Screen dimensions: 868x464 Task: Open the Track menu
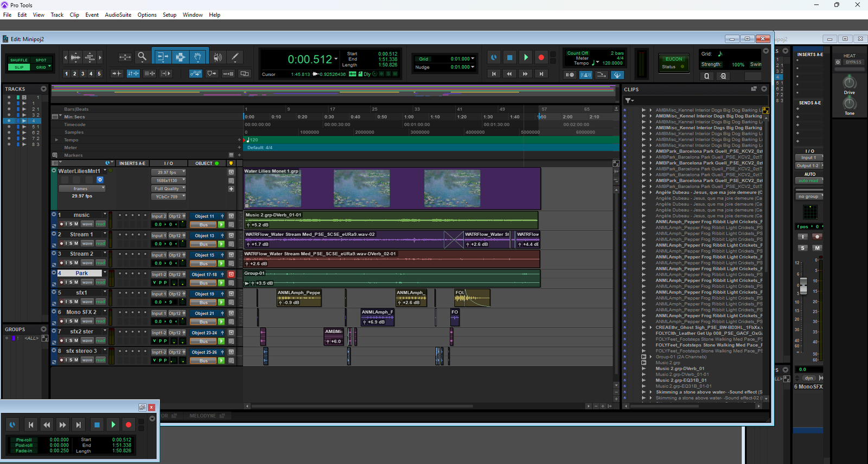click(57, 15)
